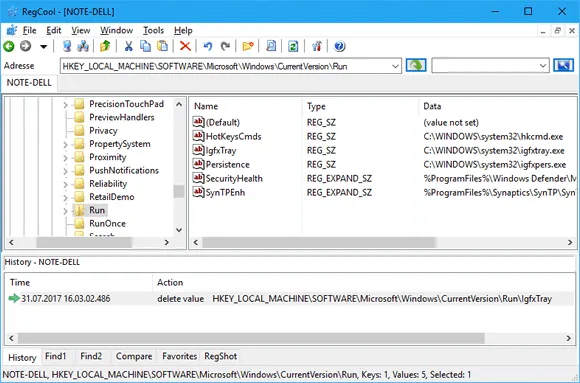Select the NOTE-DELL connection tab

coord(29,83)
